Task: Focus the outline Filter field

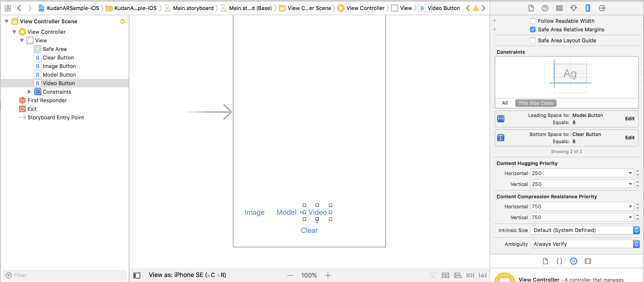Action: [x=65, y=275]
